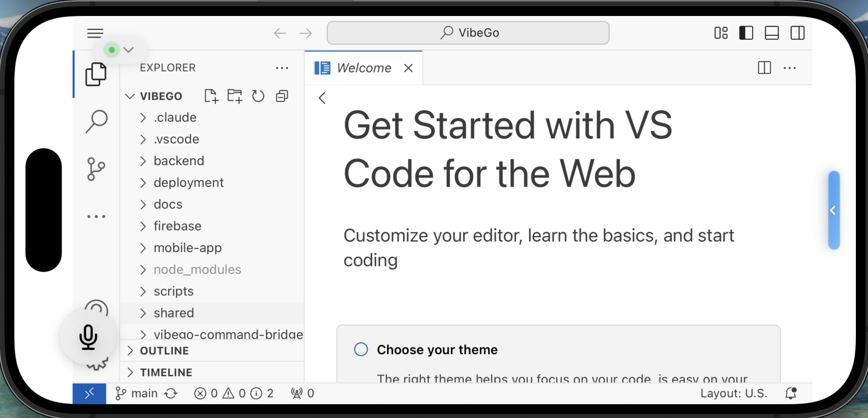868x418 pixels.
Task: Go forward with the navigation arrow
Action: (306, 33)
